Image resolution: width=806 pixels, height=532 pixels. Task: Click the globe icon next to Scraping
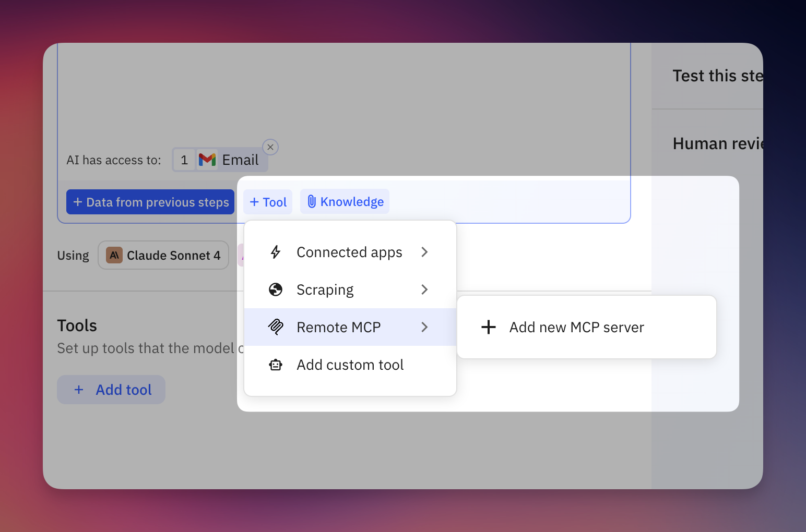click(276, 289)
